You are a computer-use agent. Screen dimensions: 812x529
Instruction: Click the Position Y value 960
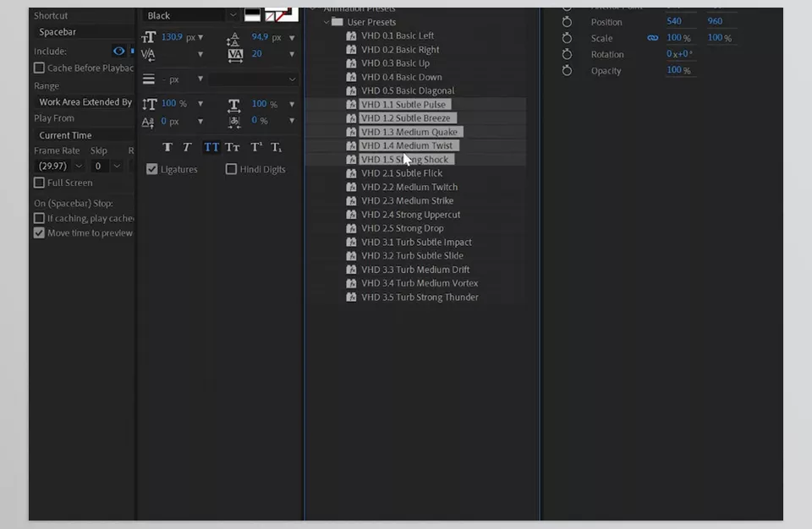(715, 21)
